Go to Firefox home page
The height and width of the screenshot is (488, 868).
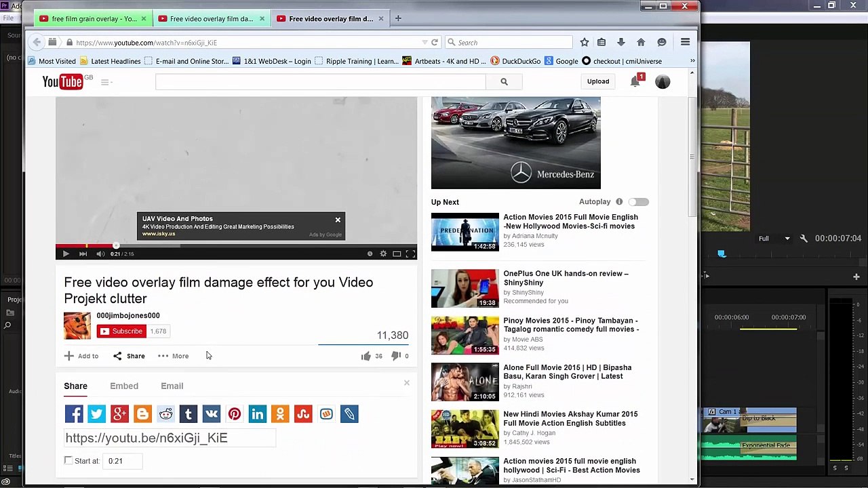tap(641, 43)
